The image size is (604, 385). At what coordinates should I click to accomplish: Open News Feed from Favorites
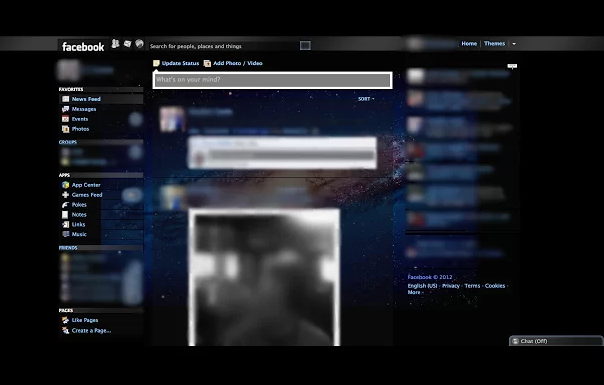pyautogui.click(x=86, y=99)
